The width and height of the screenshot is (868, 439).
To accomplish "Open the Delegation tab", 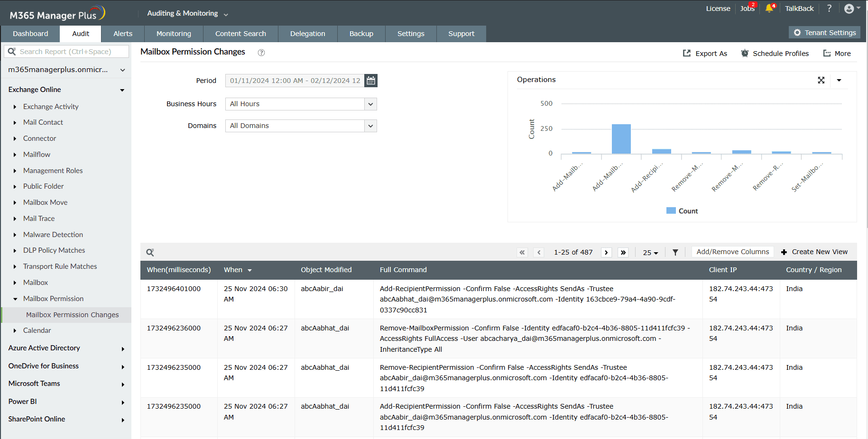I will click(x=308, y=34).
